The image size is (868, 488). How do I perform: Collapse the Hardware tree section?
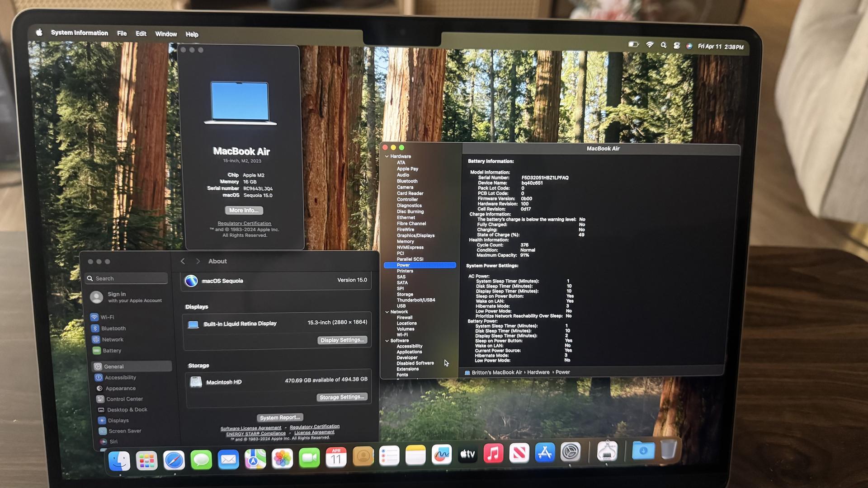[x=387, y=156]
